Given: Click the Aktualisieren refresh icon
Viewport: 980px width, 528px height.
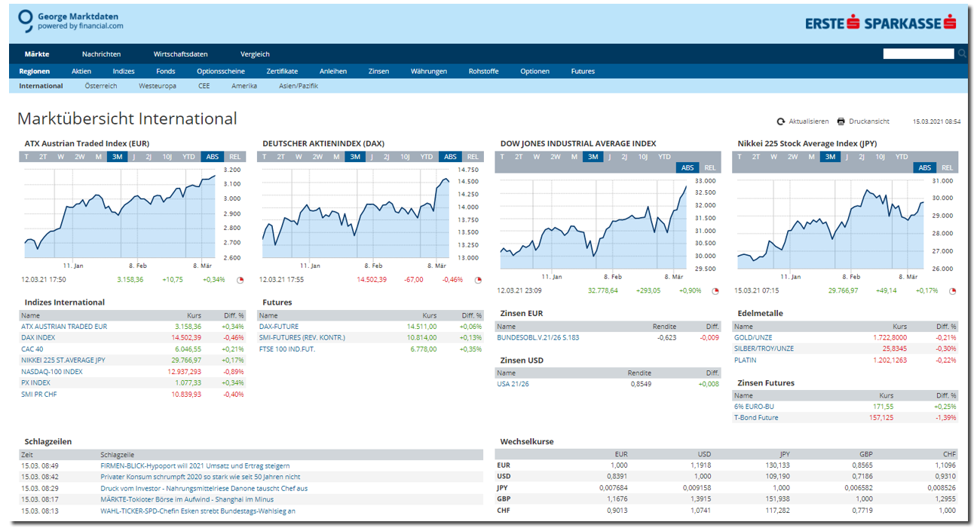Looking at the screenshot, I should tap(781, 121).
